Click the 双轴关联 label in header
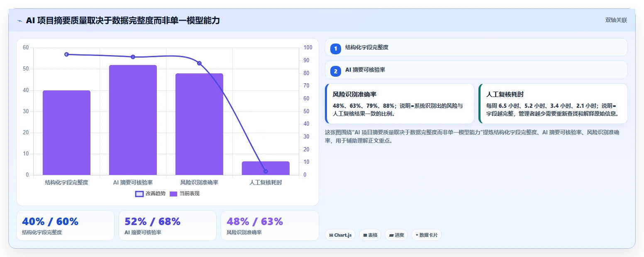The width and height of the screenshot is (644, 257). pyautogui.click(x=616, y=20)
